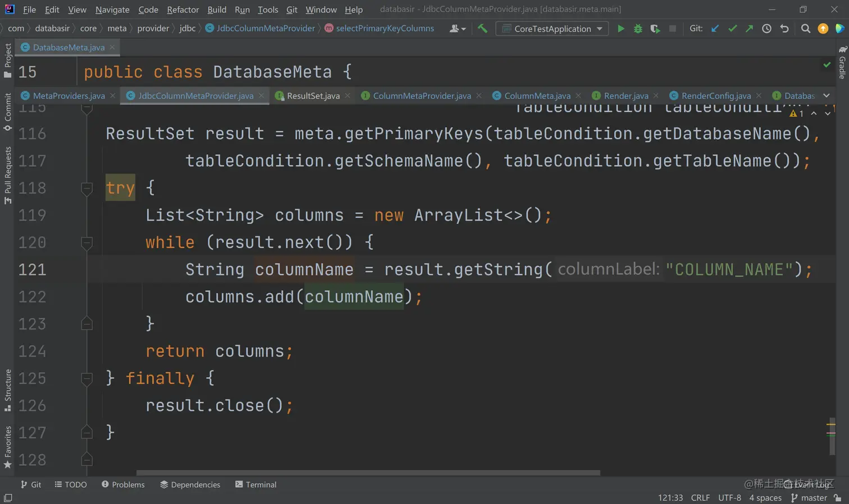Push commits with the Git arrow icon
The width and height of the screenshot is (849, 504).
749,28
